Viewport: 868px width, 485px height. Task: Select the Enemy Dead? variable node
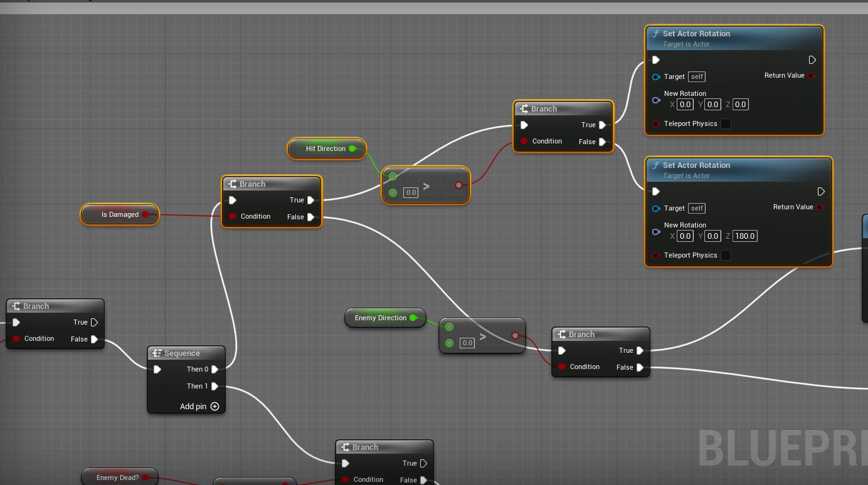click(x=117, y=477)
